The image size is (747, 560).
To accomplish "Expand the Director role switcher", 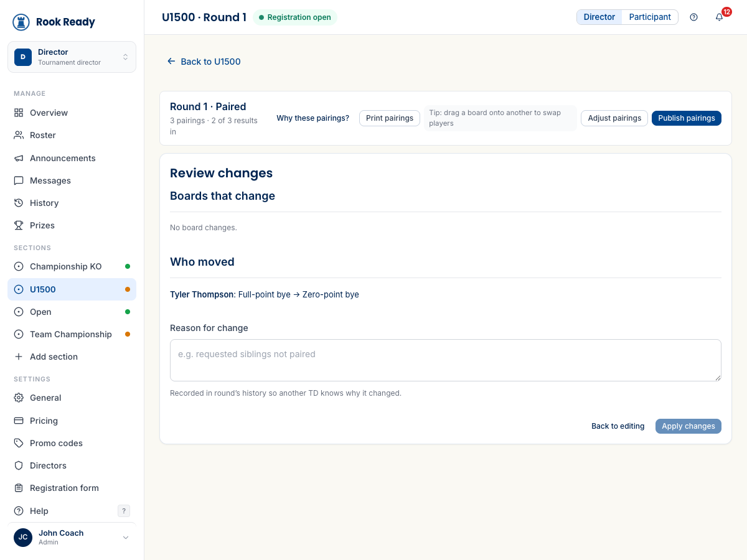I will pyautogui.click(x=72, y=57).
